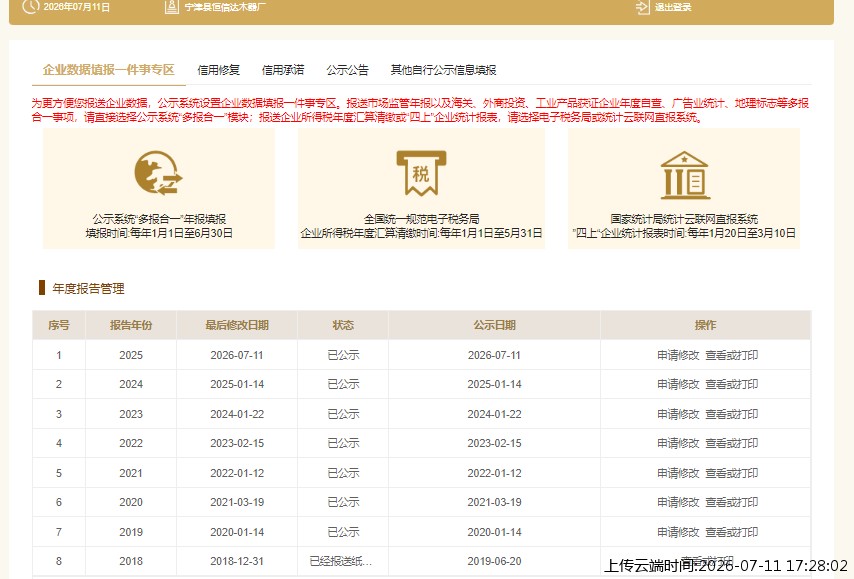Click 申请修改 for the 2022 report

click(x=678, y=443)
